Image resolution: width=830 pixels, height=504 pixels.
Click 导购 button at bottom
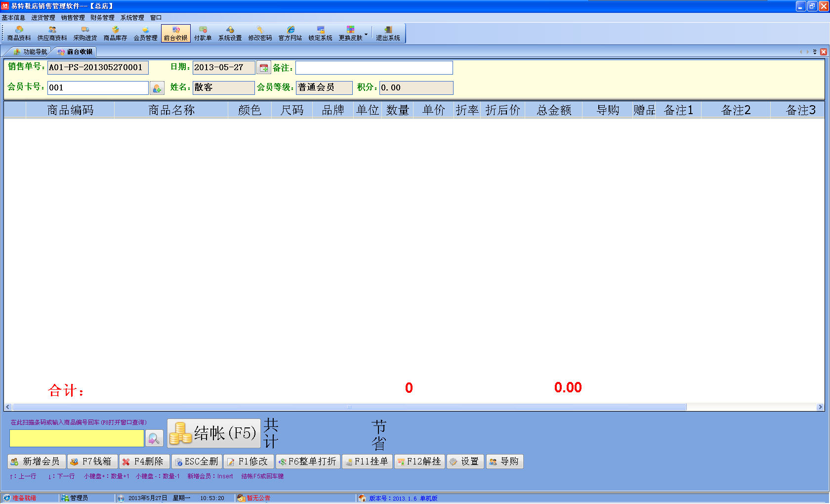click(504, 462)
